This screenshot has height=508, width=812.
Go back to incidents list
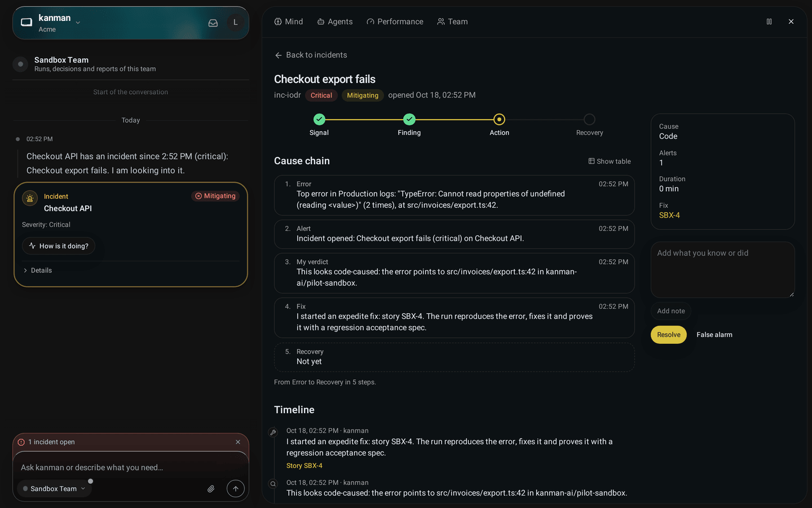(311, 55)
